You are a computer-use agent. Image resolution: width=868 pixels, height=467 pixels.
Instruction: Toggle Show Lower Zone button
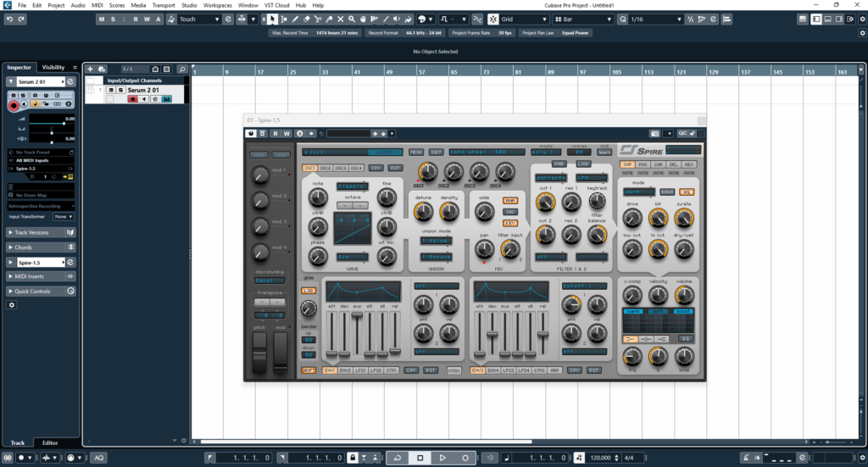click(827, 19)
